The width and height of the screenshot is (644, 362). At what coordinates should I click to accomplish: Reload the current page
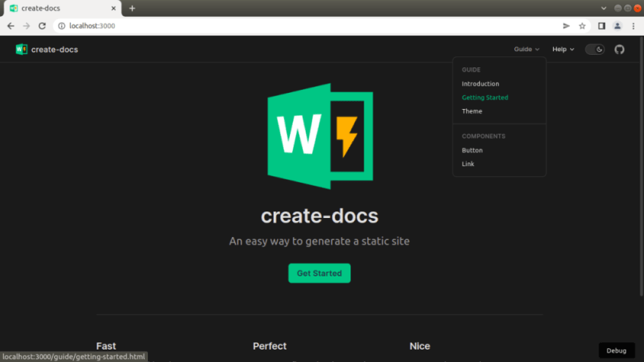[42, 26]
